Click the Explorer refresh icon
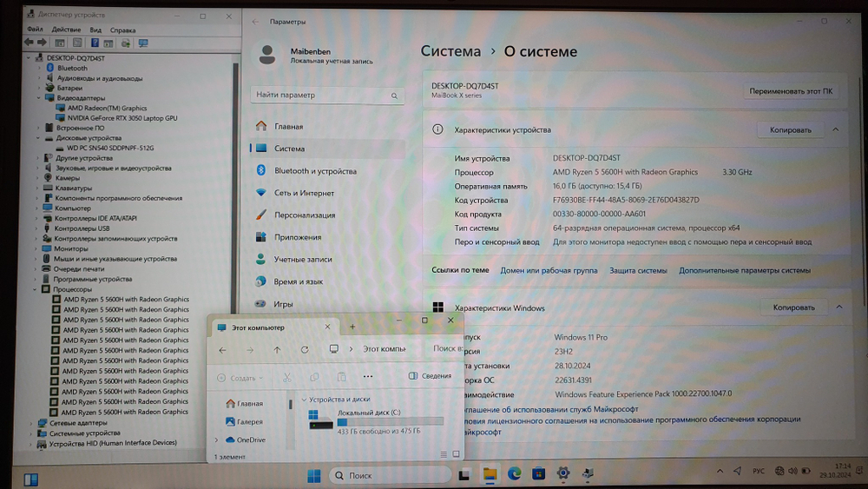Screen dimensions: 868x489 tap(305, 350)
